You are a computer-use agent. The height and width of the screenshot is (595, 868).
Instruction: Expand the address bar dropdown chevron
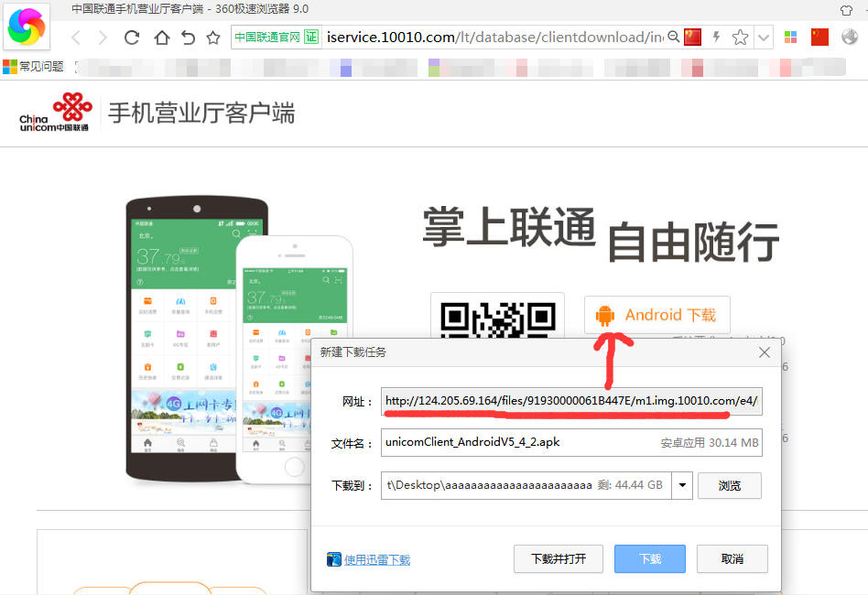(x=764, y=38)
